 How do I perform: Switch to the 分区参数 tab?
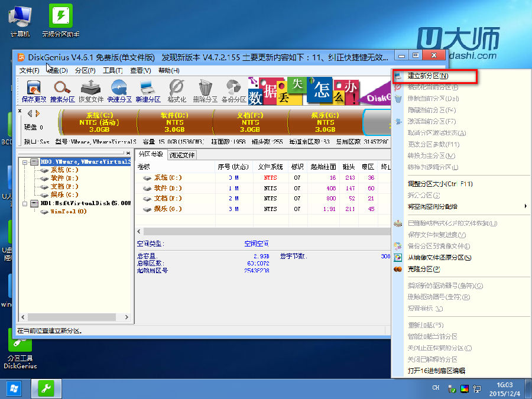[x=151, y=154]
